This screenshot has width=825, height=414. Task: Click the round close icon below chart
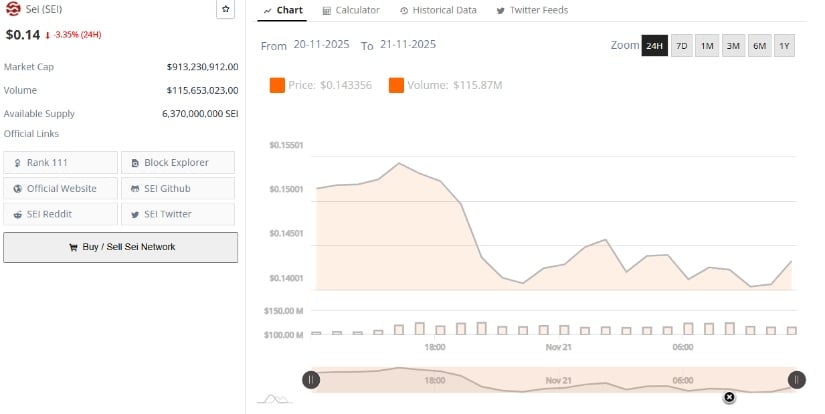coord(729,397)
